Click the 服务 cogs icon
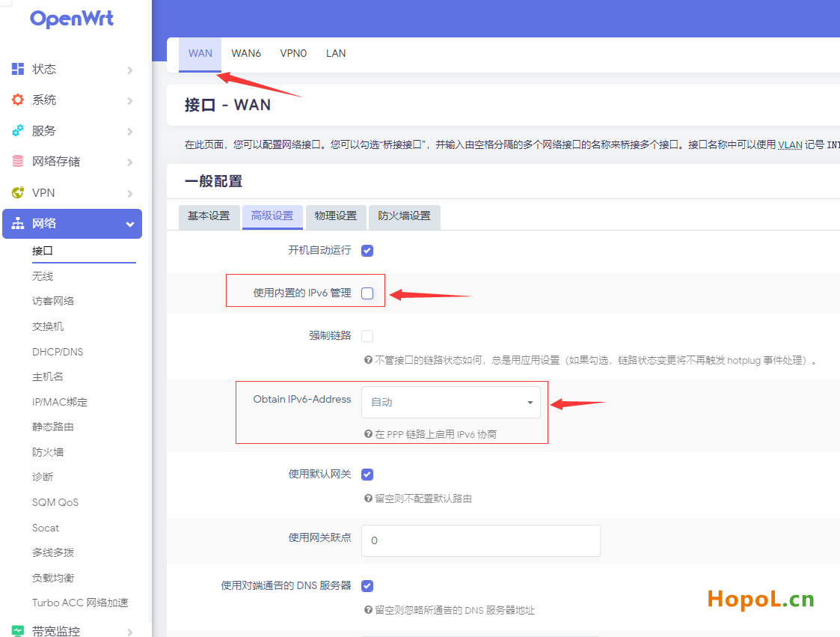Image resolution: width=840 pixels, height=637 pixels. [18, 130]
